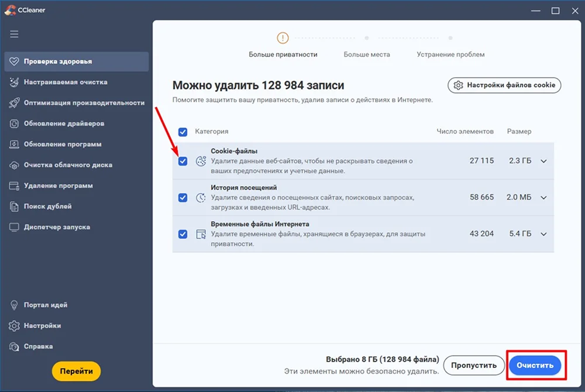Screen dimensions: 585x392
Task: Click the blue Очистить button
Action: tap(535, 366)
